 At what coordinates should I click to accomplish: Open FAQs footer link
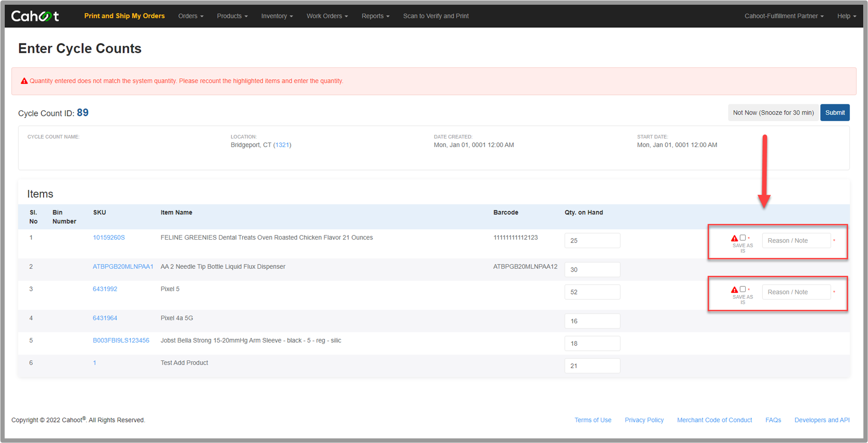point(773,420)
